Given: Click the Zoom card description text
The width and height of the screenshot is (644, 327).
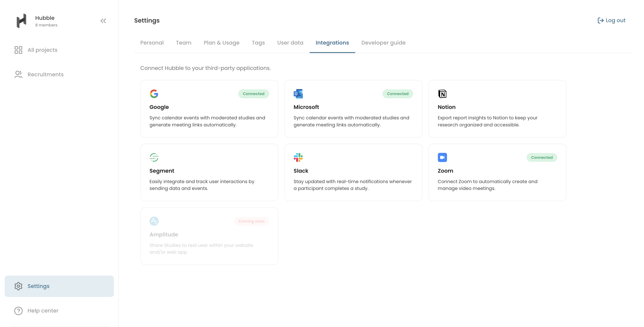Looking at the screenshot, I should [487, 185].
